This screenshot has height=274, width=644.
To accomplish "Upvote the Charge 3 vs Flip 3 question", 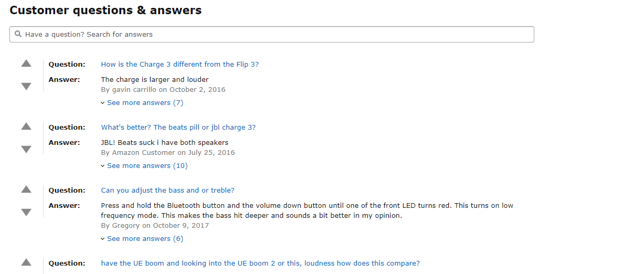I will [26, 64].
